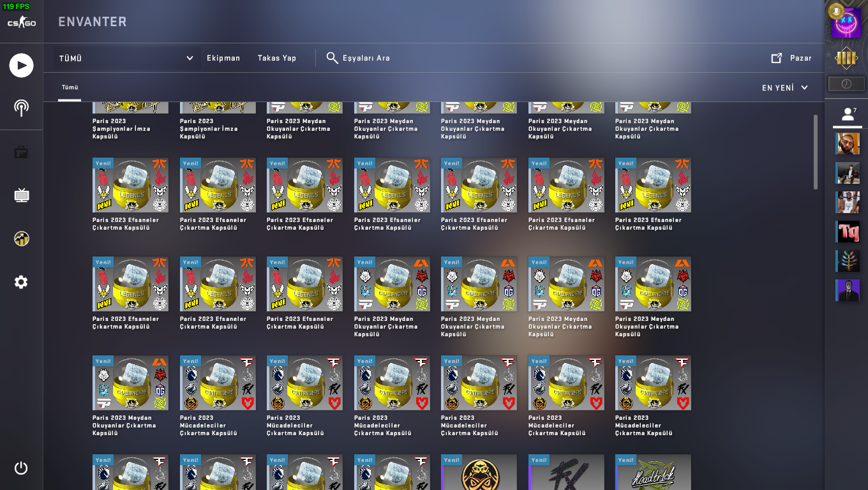This screenshot has width=868, height=490.
Task: Open the Ekipman menu
Action: pos(223,58)
